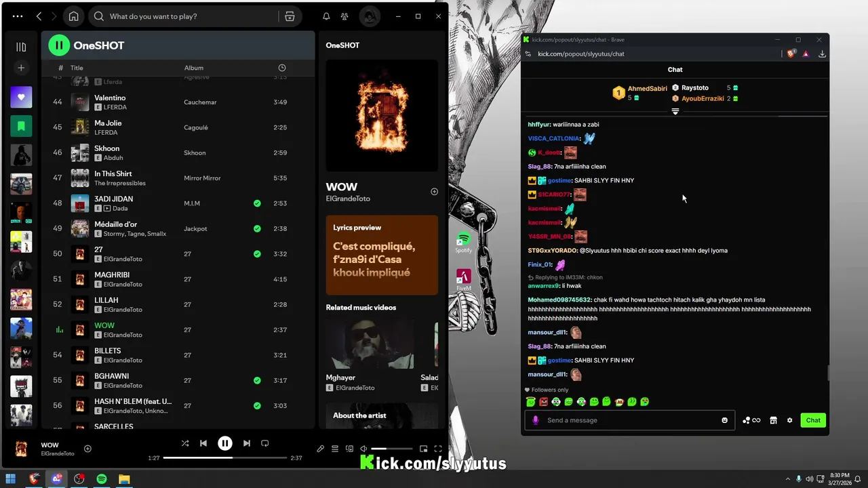Click the Spotify search field
The image size is (868, 488).
pyautogui.click(x=184, y=16)
